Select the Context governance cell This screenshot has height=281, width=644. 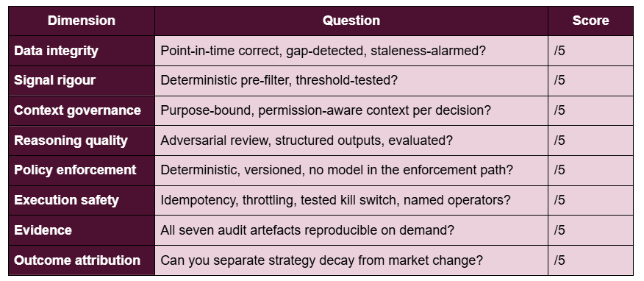coord(82,110)
